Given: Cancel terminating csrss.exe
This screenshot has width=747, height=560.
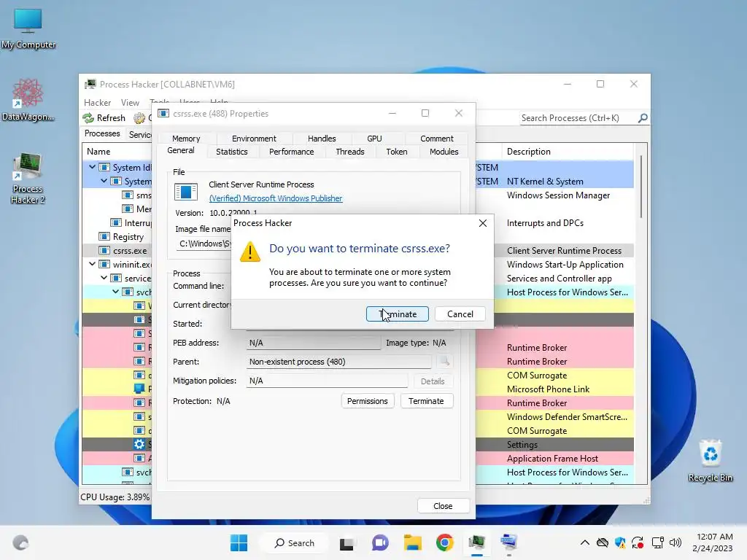Looking at the screenshot, I should coord(460,314).
